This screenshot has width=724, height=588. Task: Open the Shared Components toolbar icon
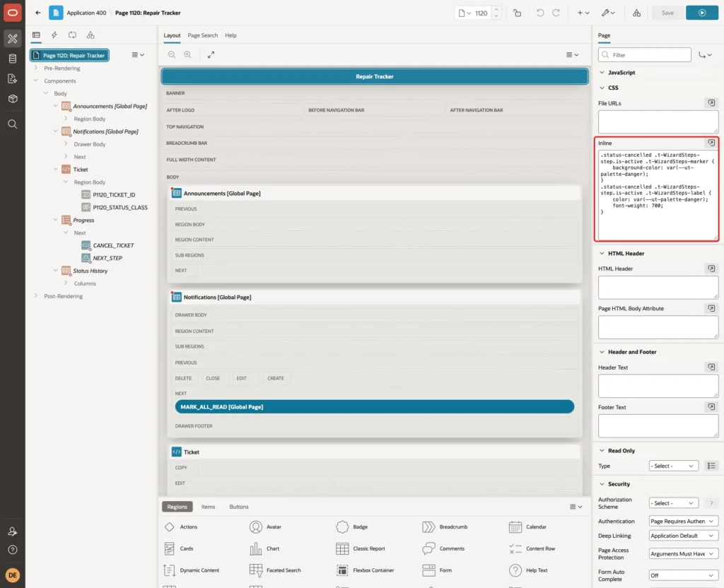[x=637, y=13]
